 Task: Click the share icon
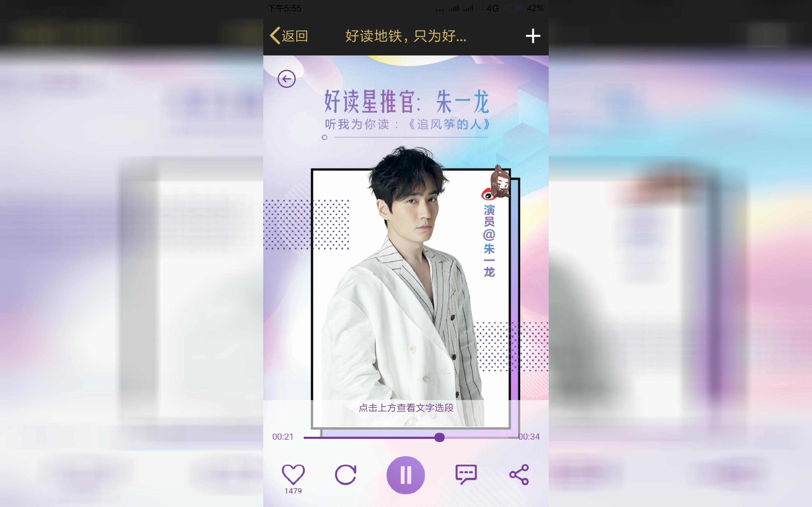(518, 474)
